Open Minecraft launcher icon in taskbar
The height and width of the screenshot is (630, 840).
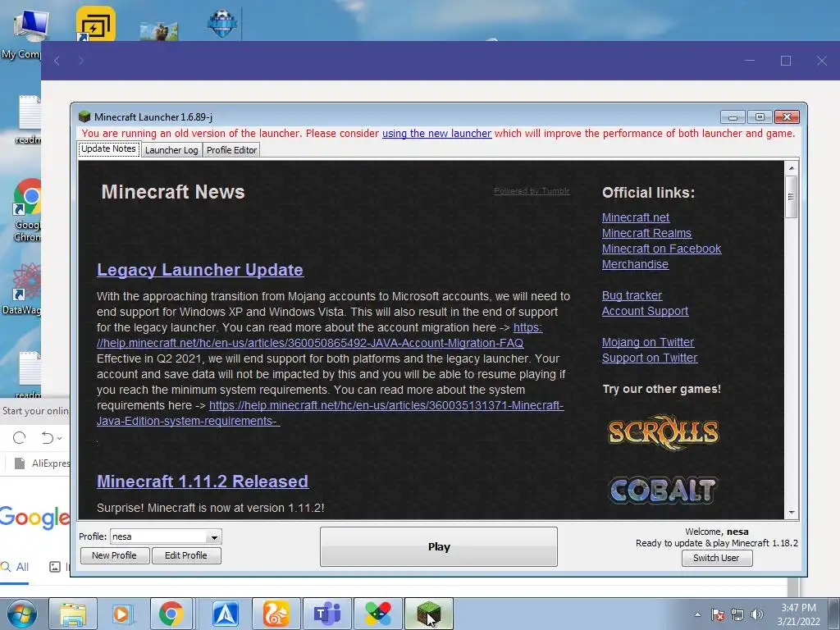[428, 614]
